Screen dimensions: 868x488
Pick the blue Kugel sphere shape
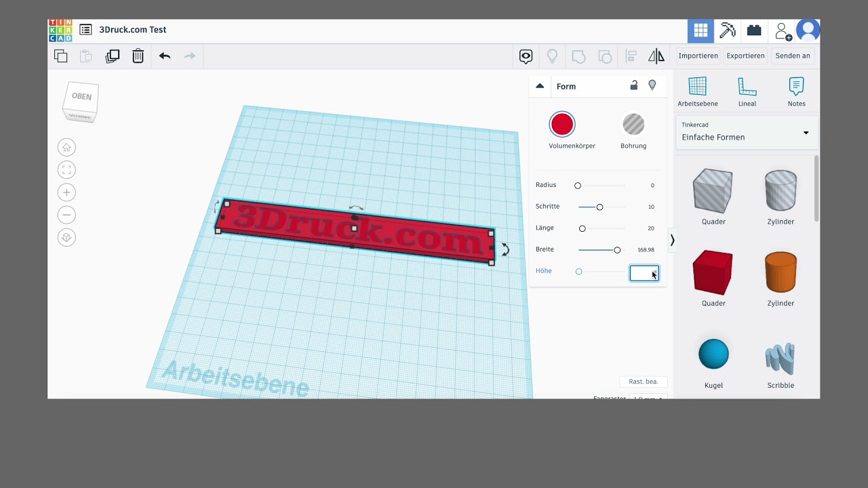tap(713, 354)
